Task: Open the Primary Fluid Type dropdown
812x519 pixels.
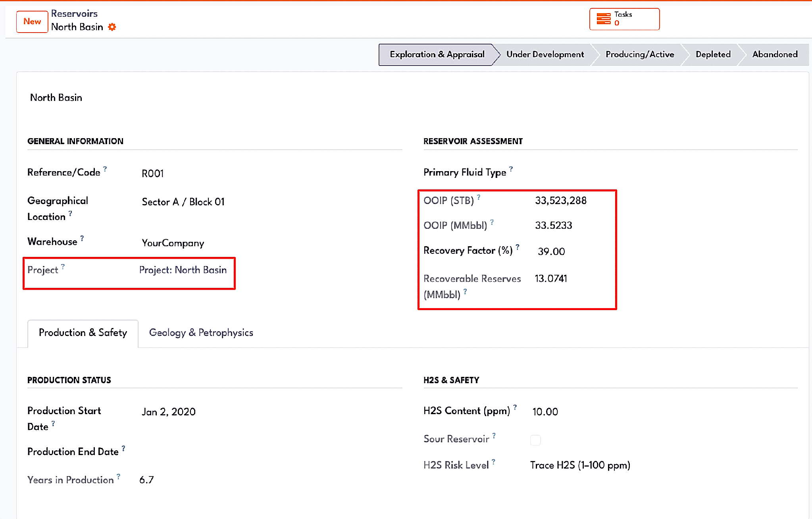Action: 665,173
